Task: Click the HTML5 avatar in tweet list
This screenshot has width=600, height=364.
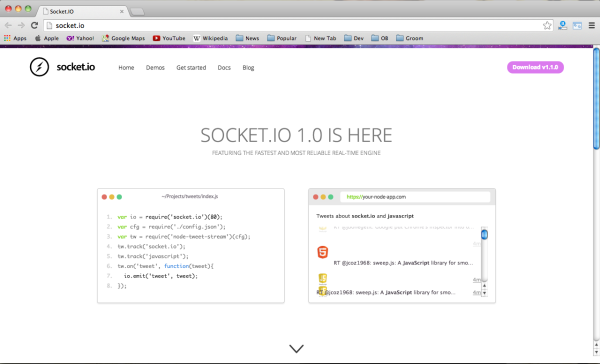Action: (x=323, y=252)
